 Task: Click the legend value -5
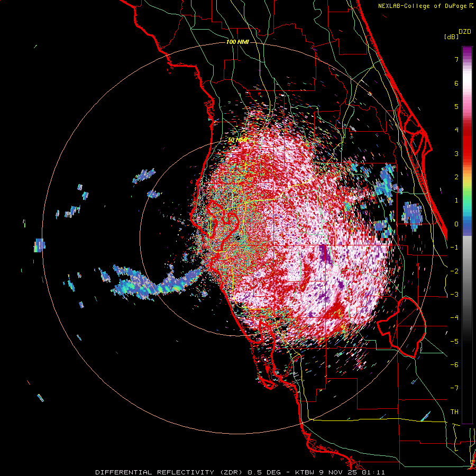pos(454,342)
